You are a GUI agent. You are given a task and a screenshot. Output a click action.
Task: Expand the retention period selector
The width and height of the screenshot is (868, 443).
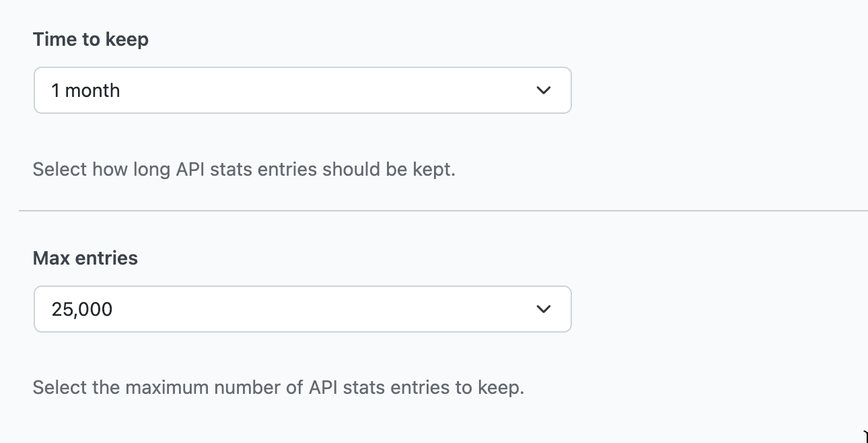pos(303,90)
